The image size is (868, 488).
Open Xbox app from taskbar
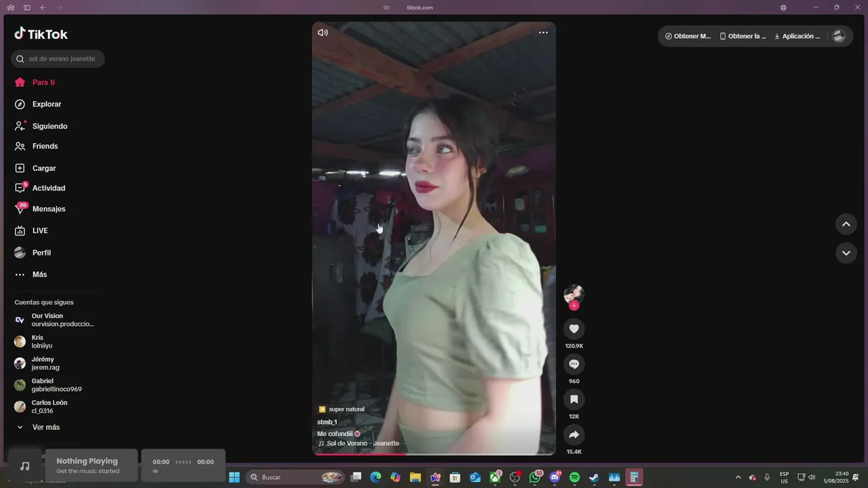[x=495, y=477]
